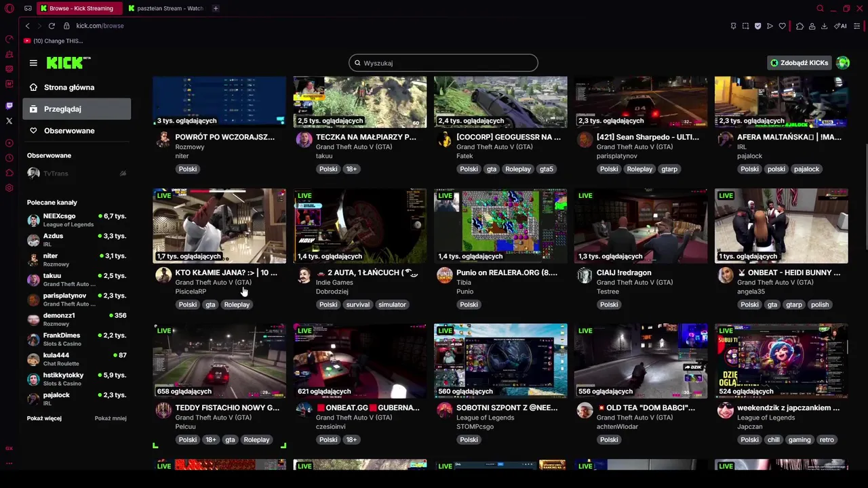Viewport: 868px width, 488px height.
Task: Click 'chill' tag under Japczan stream
Action: [774, 440]
